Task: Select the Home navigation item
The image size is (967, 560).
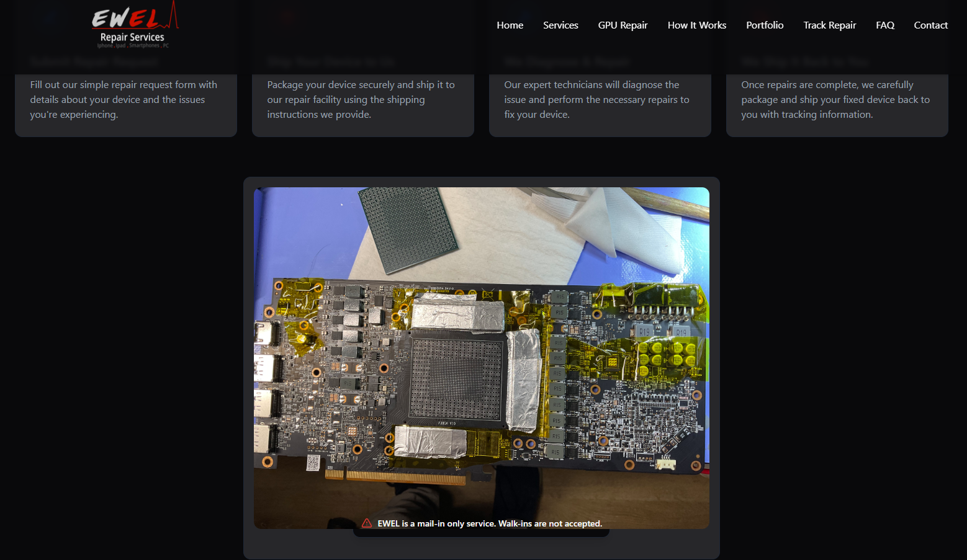Action: 510,25
